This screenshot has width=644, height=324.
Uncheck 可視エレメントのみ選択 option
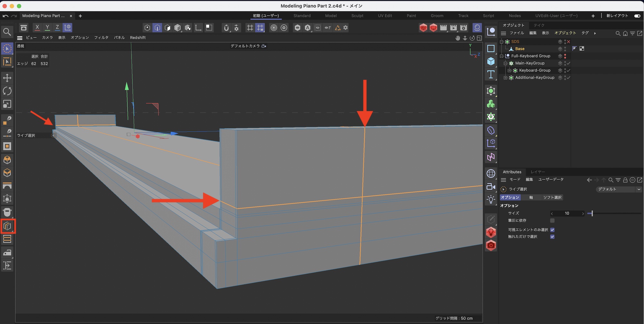(552, 230)
